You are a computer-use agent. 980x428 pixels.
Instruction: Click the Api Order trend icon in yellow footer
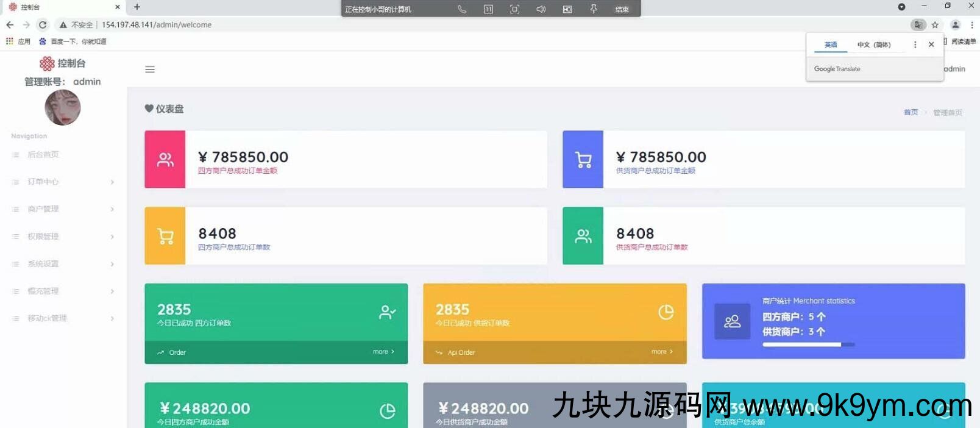[x=439, y=352]
